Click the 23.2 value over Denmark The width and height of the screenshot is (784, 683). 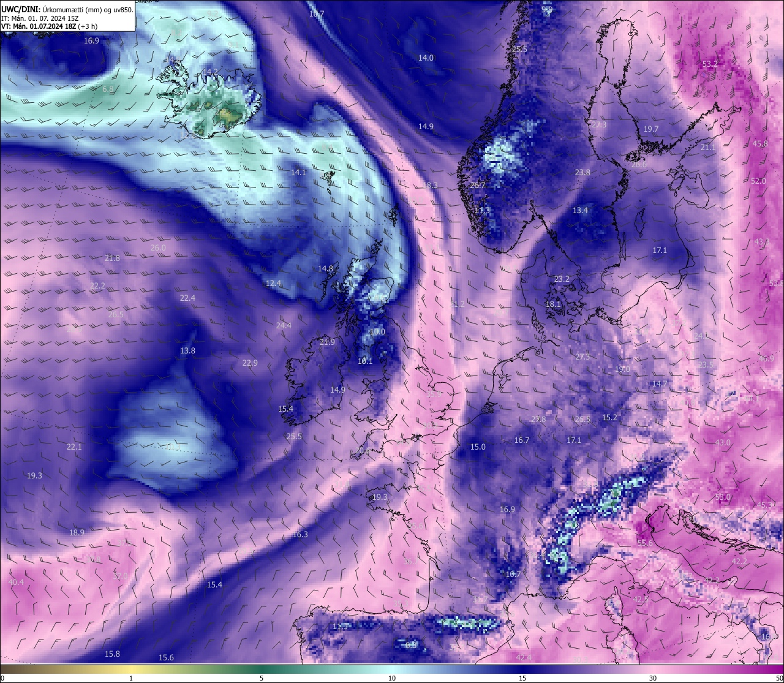coord(562,279)
